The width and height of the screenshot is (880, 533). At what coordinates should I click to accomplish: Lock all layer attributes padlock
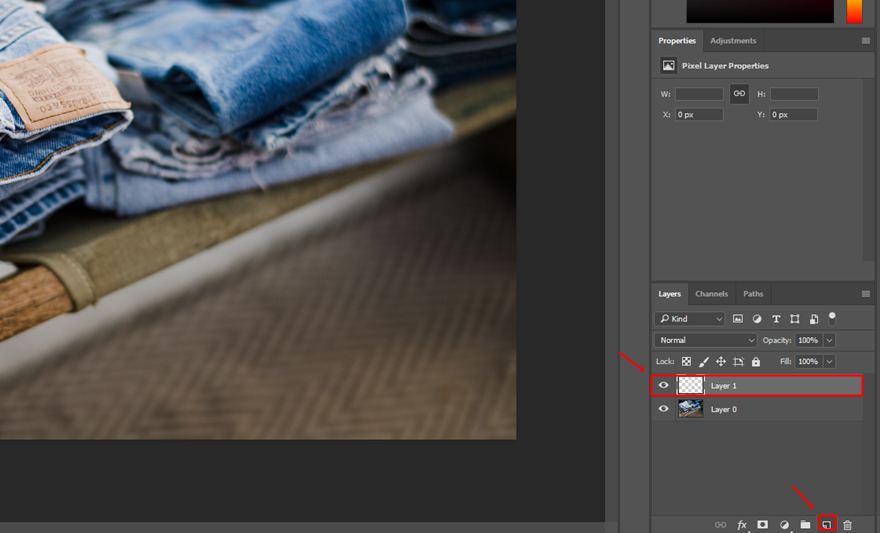tap(756, 362)
